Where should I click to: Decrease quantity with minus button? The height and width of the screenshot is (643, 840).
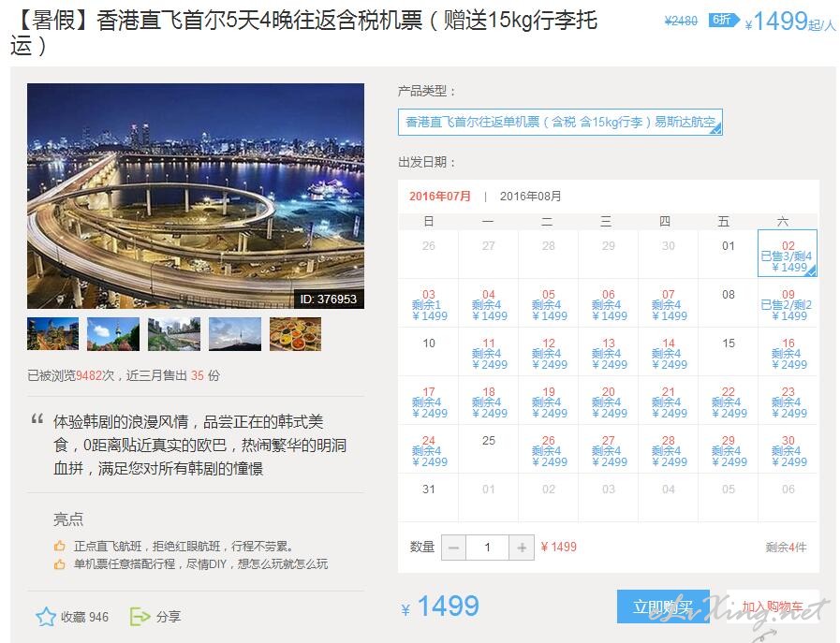click(454, 548)
